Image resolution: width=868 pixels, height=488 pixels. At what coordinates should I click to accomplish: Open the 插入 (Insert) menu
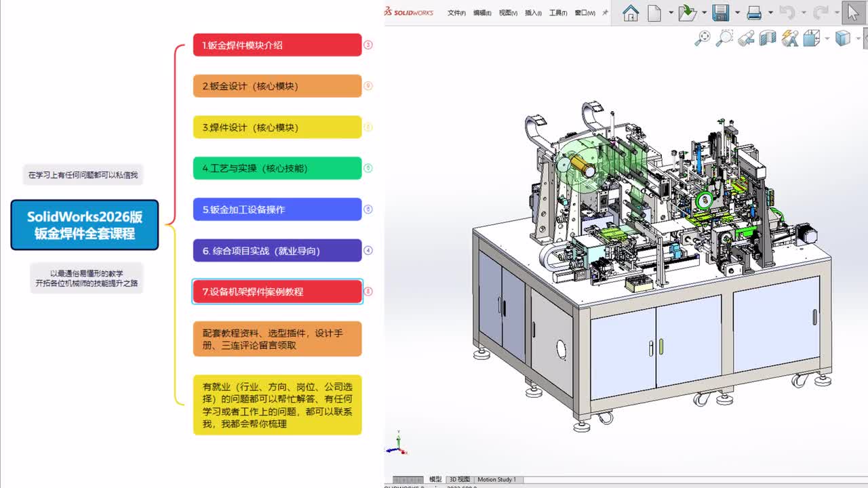(x=534, y=13)
